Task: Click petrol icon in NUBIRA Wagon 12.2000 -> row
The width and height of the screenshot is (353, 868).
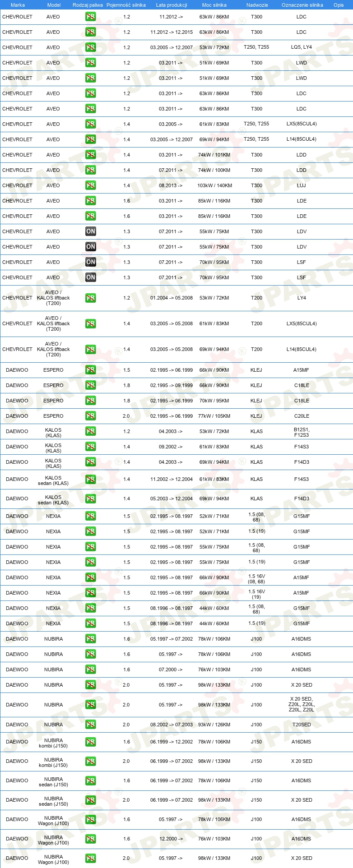Action: 91,839
